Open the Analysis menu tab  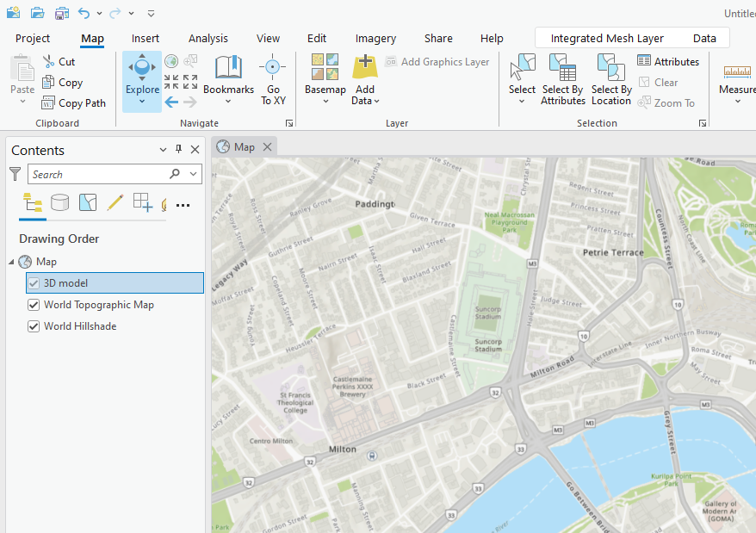pyautogui.click(x=208, y=38)
